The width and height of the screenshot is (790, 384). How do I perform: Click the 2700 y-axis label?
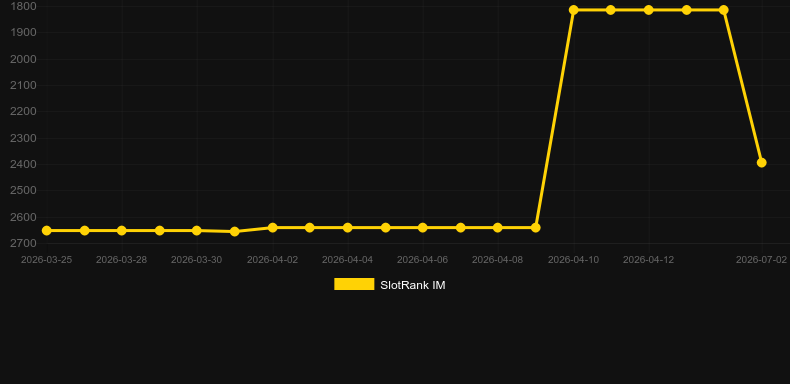pos(23,243)
